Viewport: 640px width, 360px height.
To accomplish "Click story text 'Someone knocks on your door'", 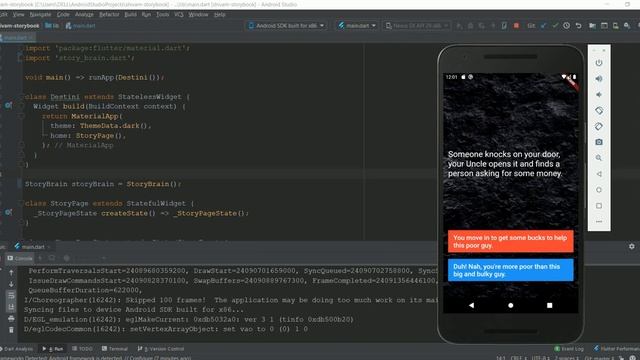I will tap(504, 164).
